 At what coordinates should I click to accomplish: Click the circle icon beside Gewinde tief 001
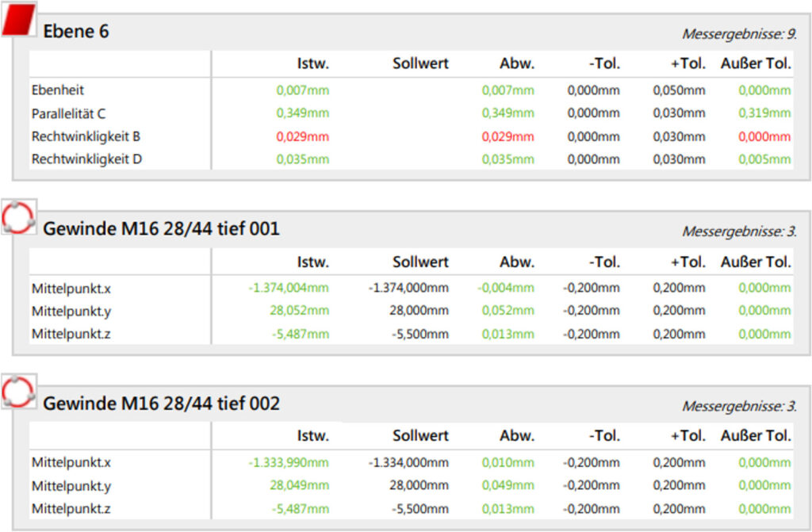click(x=19, y=217)
